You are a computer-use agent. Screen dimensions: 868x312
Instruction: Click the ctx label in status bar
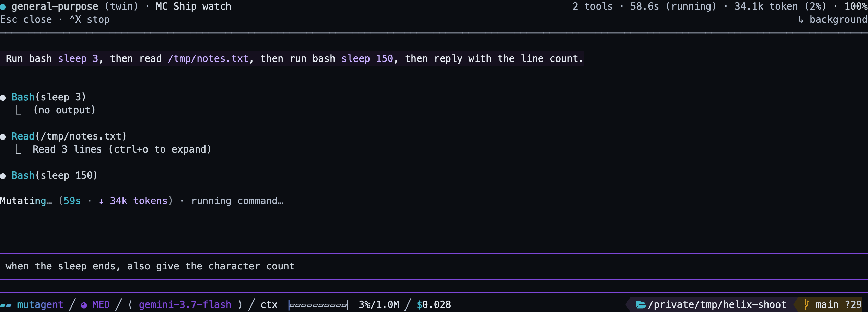coord(269,305)
